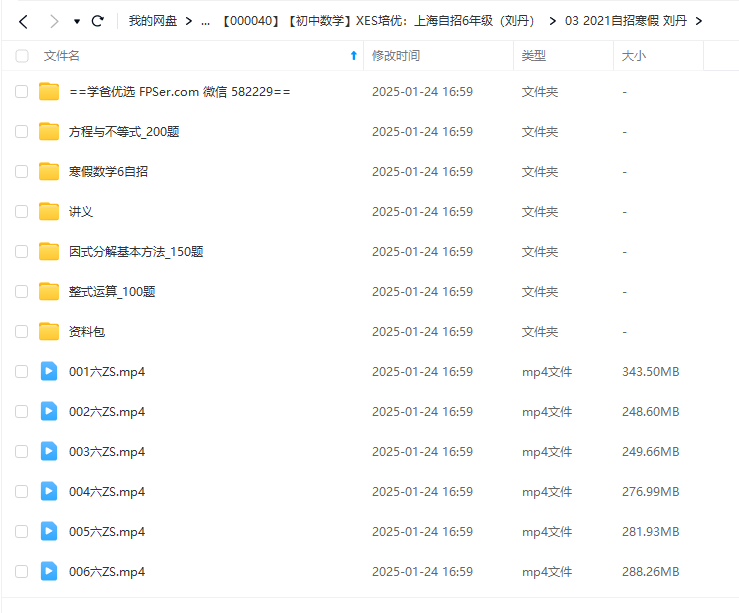This screenshot has width=739, height=613.
Task: Click folder icon of 资料包
Action: coord(49,332)
